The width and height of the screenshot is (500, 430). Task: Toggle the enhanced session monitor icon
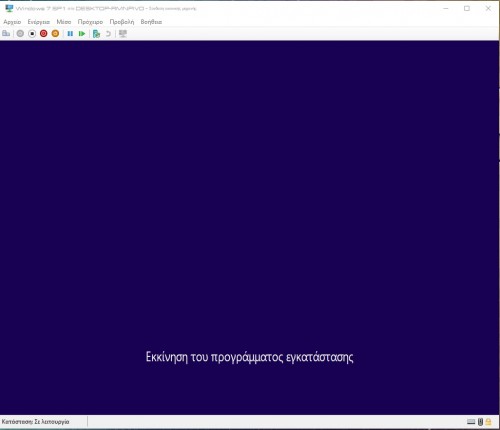click(123, 34)
